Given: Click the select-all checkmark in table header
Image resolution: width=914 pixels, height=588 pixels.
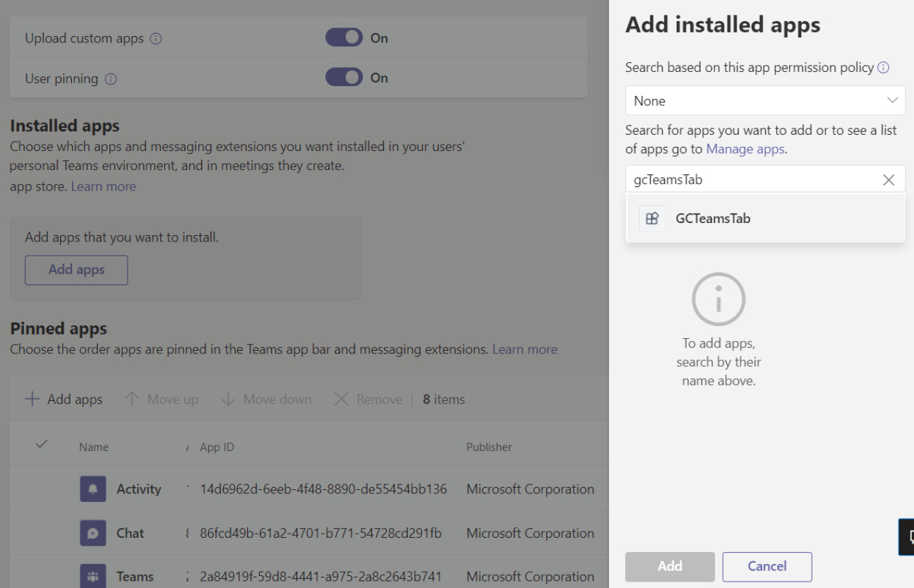Looking at the screenshot, I should coord(42,444).
